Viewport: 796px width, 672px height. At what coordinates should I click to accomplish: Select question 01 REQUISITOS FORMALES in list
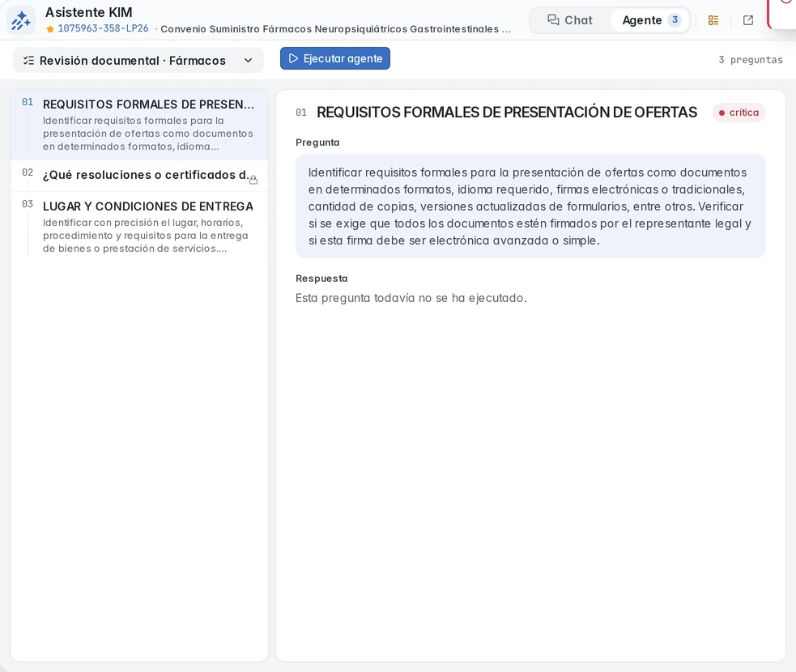coord(139,125)
